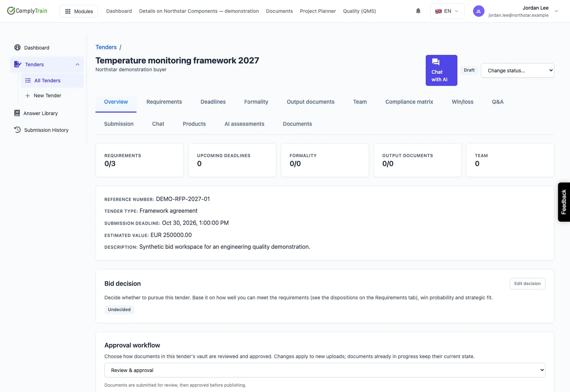The image size is (570, 392).
Task: Open the top navigation Dashboard link
Action: click(119, 11)
